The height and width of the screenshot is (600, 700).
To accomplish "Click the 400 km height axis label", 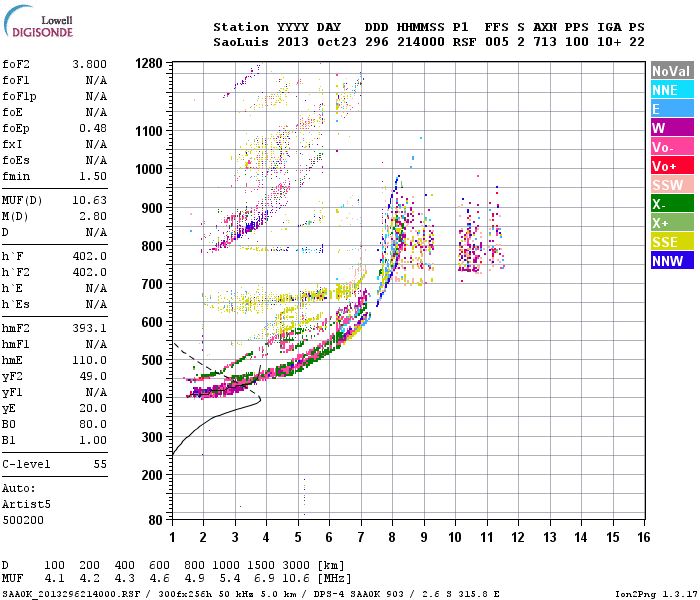I will pyautogui.click(x=152, y=398).
